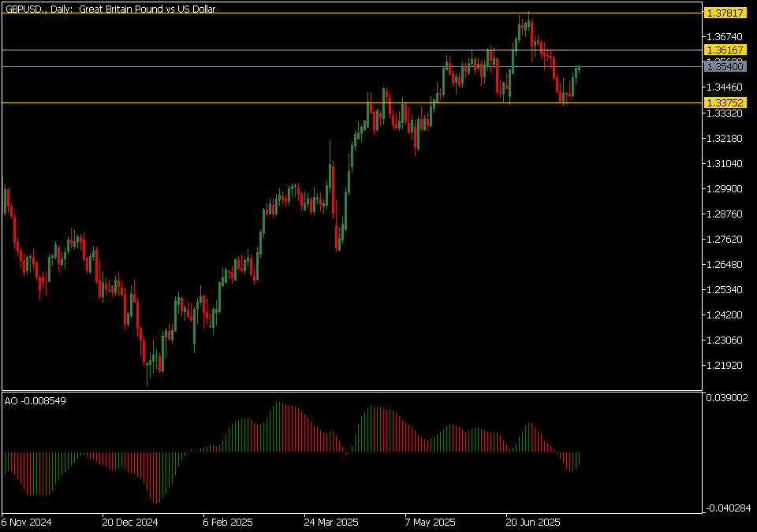The image size is (757, 532).
Task: Click the 7 May 2025 date label
Action: point(430,522)
